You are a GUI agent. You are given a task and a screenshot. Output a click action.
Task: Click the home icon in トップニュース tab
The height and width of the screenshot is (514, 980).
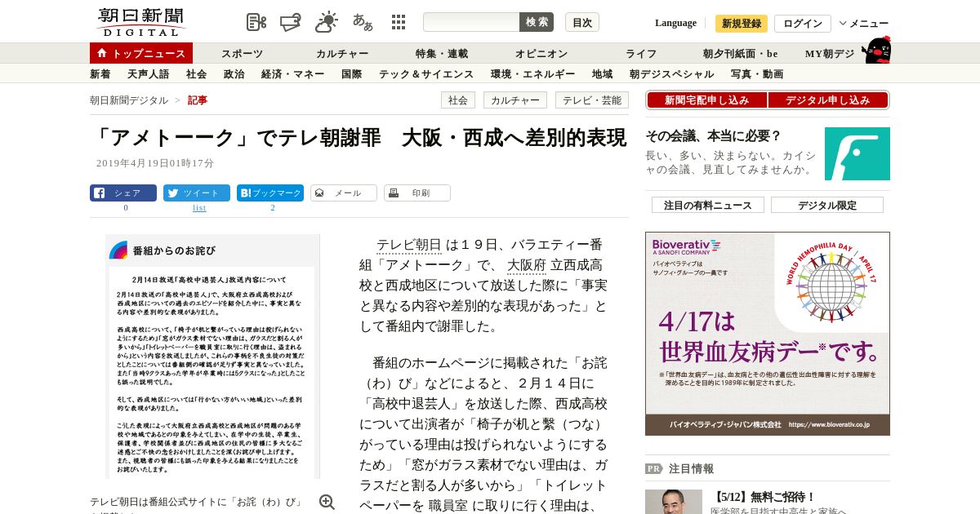102,53
